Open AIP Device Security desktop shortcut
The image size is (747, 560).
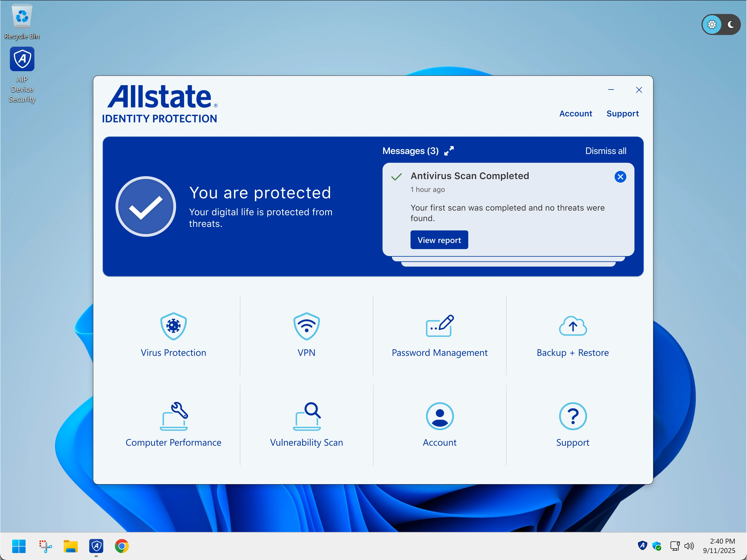point(22,75)
